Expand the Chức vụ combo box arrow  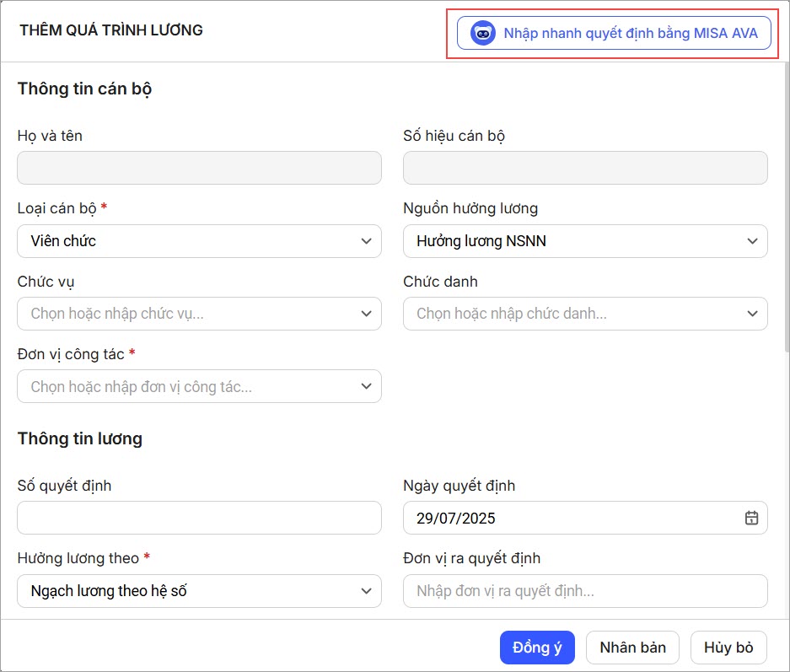pos(366,314)
